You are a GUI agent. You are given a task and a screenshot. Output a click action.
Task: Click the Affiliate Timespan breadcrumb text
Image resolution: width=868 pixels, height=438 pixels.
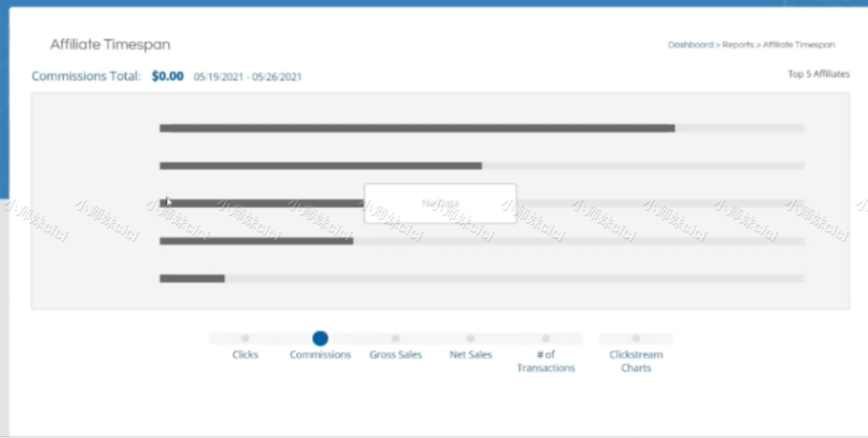click(799, 45)
